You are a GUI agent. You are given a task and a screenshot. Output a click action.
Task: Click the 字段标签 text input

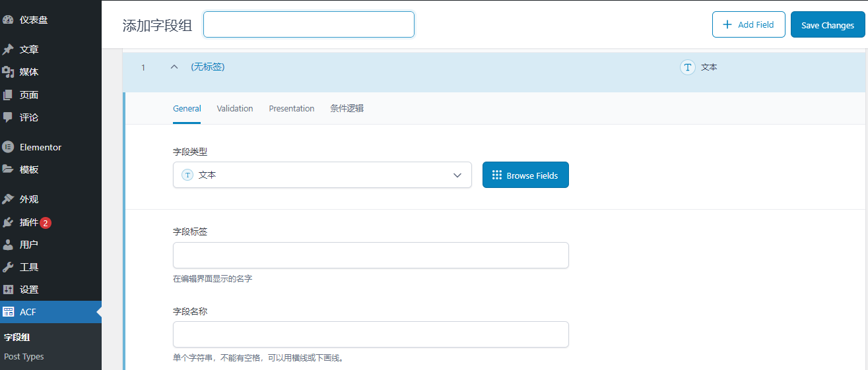pos(370,255)
